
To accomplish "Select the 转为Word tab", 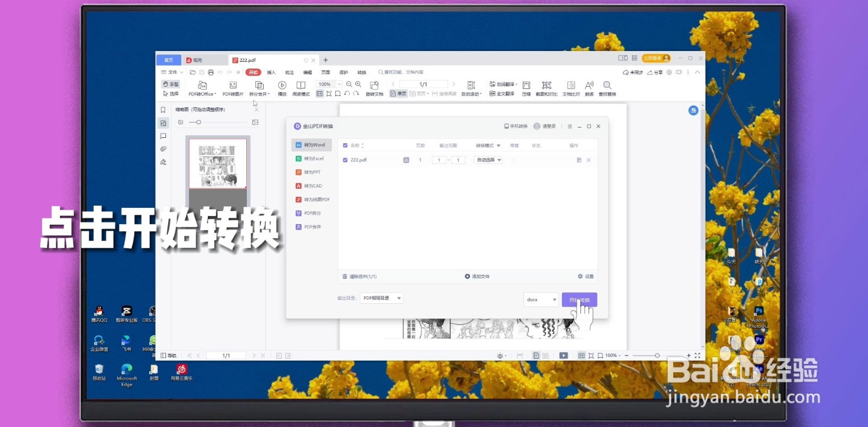I will (311, 145).
